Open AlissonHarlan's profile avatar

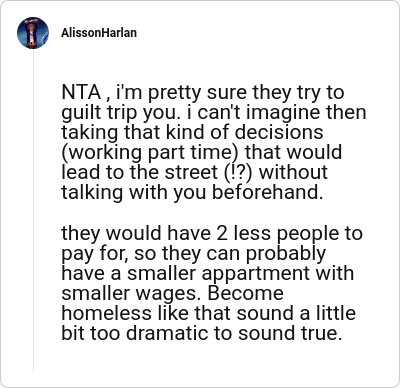(33, 33)
